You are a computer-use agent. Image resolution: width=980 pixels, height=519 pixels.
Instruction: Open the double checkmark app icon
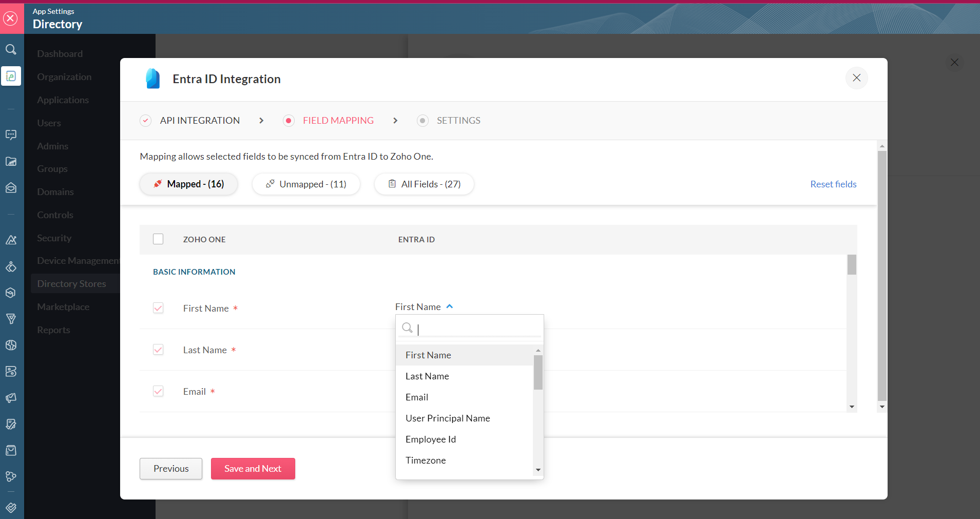(11, 508)
